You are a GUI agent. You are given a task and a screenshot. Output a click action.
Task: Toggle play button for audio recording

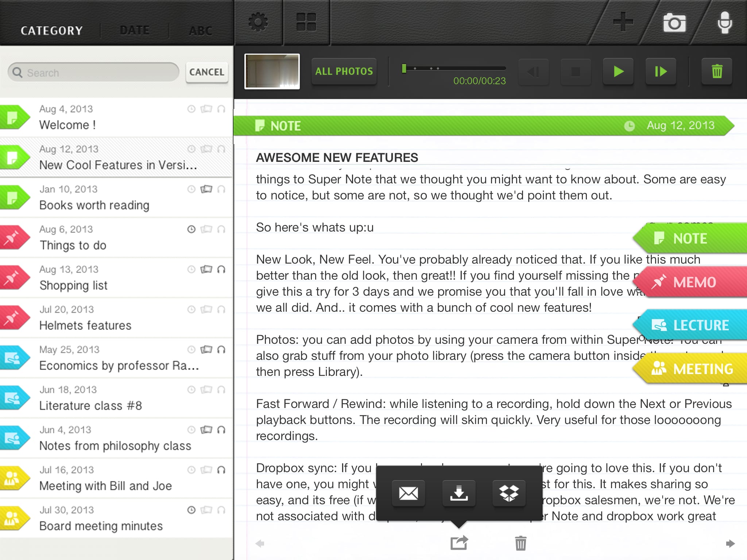618,71
